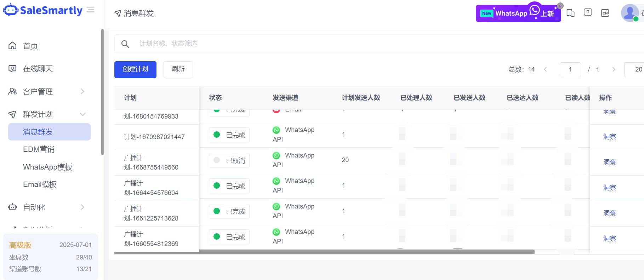Click planned count 20 in cancelled row
This screenshot has height=280, width=644.
(345, 160)
